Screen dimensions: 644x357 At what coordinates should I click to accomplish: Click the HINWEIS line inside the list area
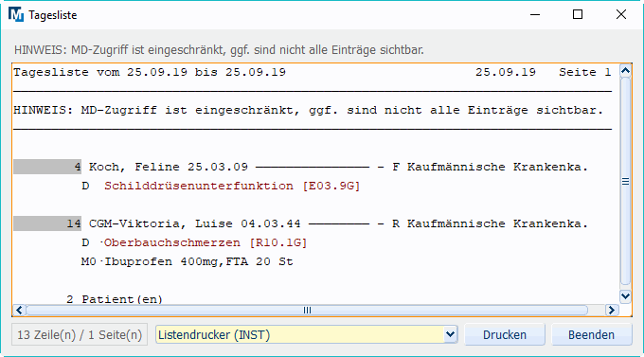click(308, 110)
